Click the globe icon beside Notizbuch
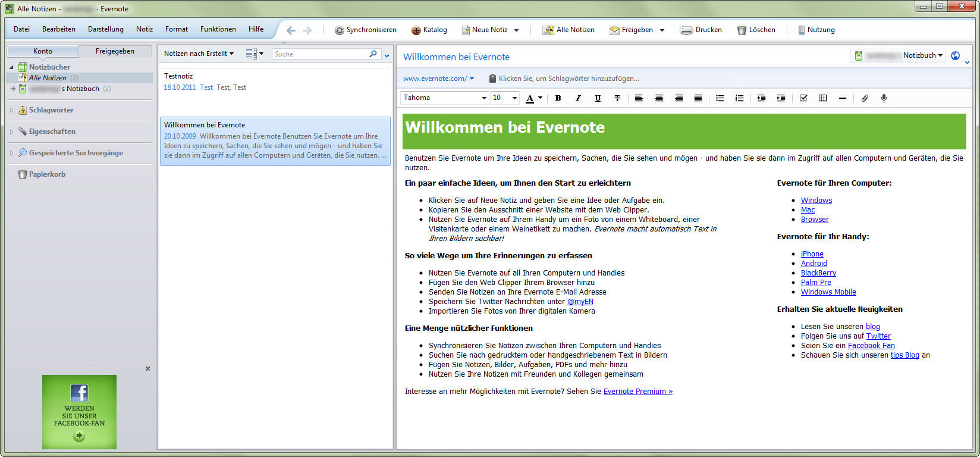980x457 pixels. (956, 55)
